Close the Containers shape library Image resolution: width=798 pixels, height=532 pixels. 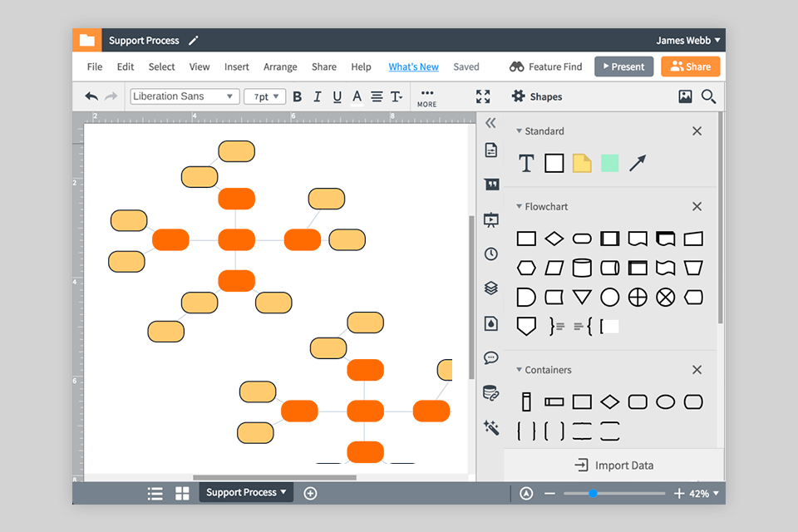697,370
